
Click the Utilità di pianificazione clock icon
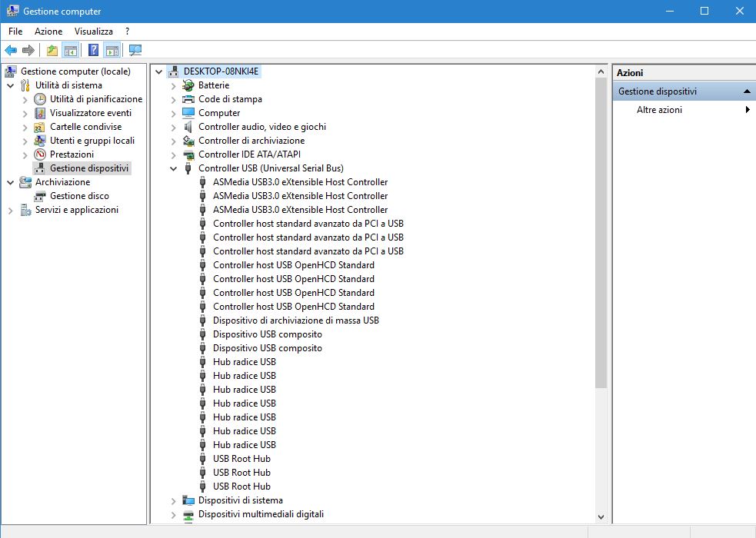coord(40,99)
